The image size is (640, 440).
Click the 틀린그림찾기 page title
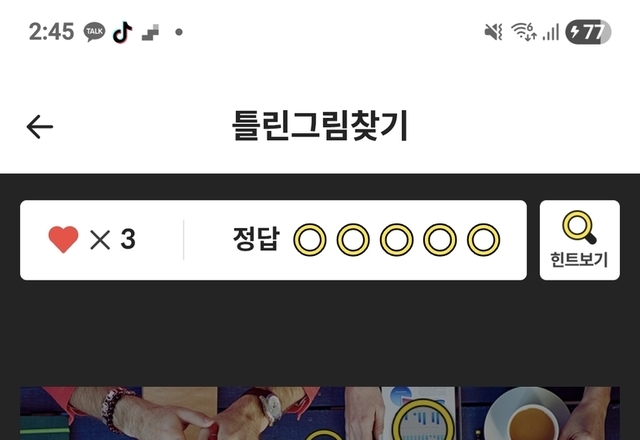click(320, 126)
